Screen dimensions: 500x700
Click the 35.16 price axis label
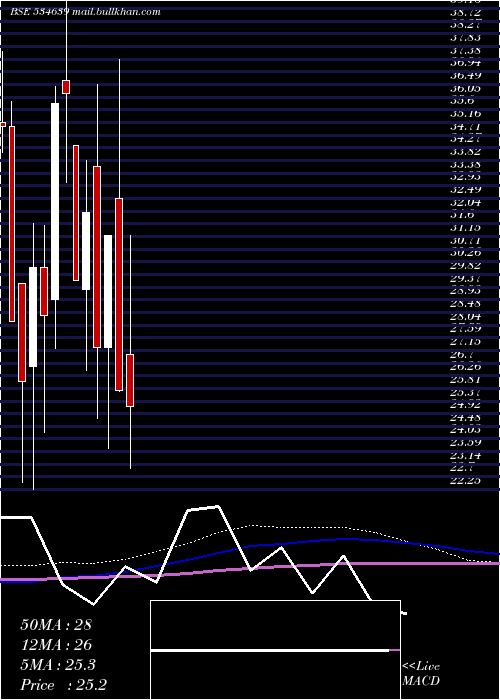point(465,114)
